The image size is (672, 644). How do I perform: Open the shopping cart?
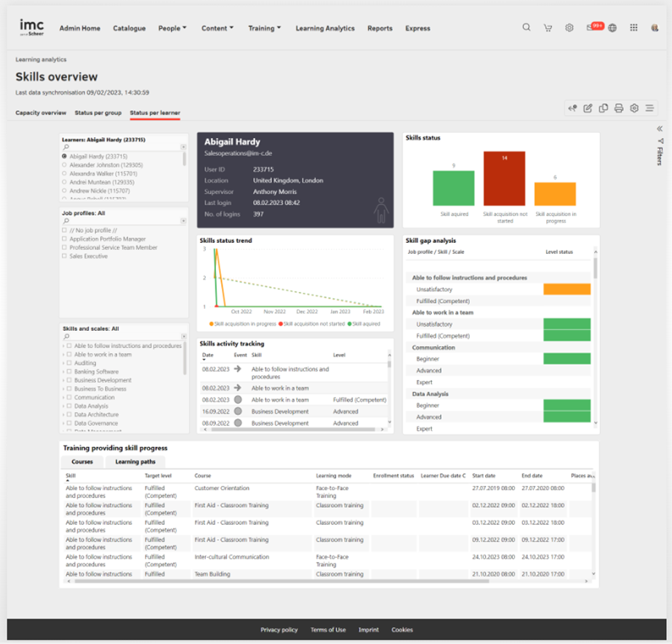pyautogui.click(x=548, y=28)
